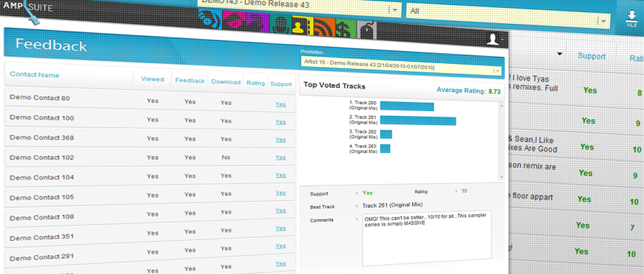The height and width of the screenshot is (274, 644).
Task: Expand the Demo Release 43 dropdown
Action: (395, 9)
